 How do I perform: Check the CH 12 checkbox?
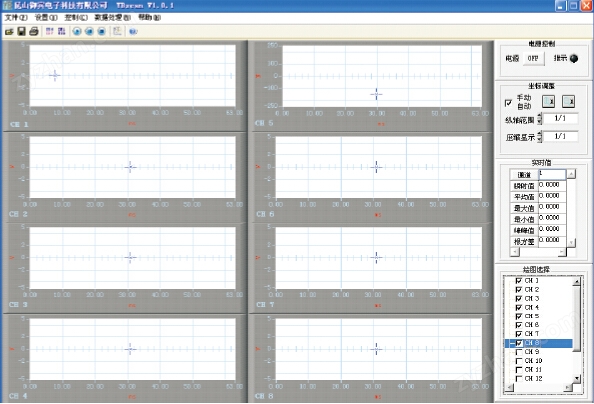pos(519,379)
